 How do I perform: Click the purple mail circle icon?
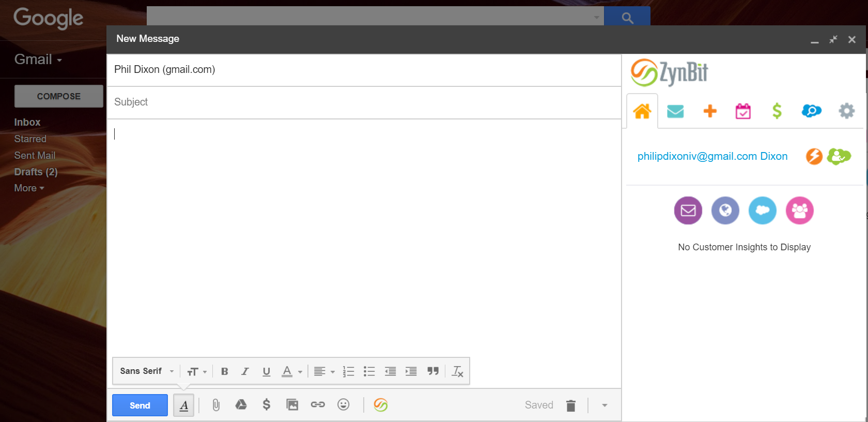click(688, 210)
